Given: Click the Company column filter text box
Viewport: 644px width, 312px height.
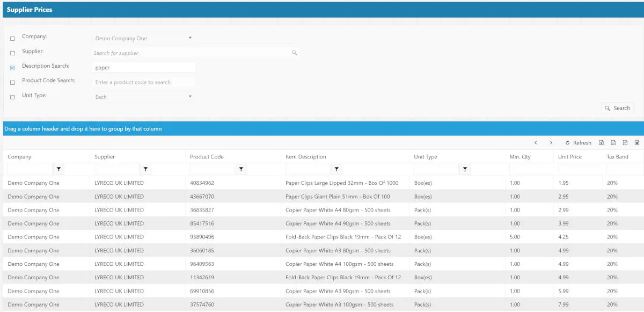Looking at the screenshot, I should tap(31, 169).
